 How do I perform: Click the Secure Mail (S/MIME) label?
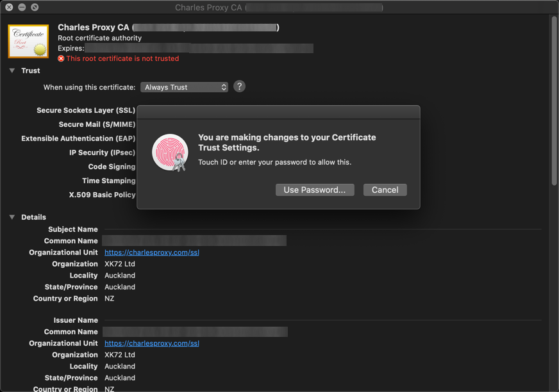coord(97,124)
